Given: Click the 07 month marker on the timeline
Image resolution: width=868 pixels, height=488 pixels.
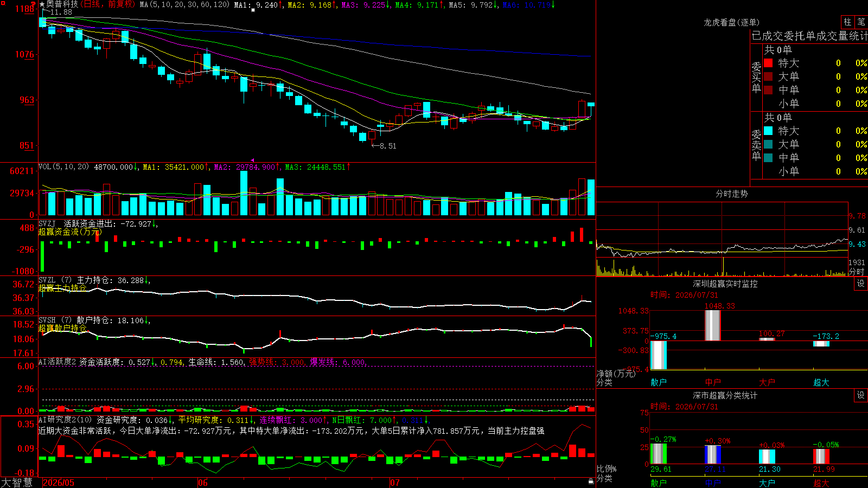Looking at the screenshot, I should 395,483.
